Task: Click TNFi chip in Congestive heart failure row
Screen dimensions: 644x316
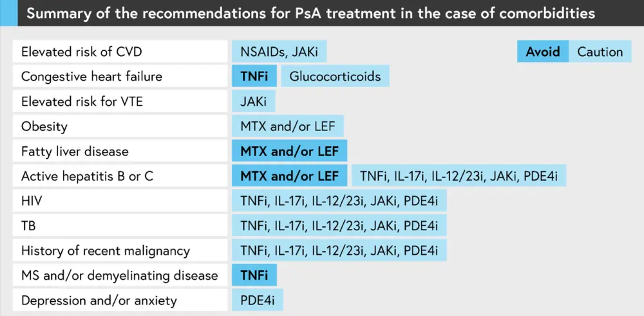Action: [254, 77]
